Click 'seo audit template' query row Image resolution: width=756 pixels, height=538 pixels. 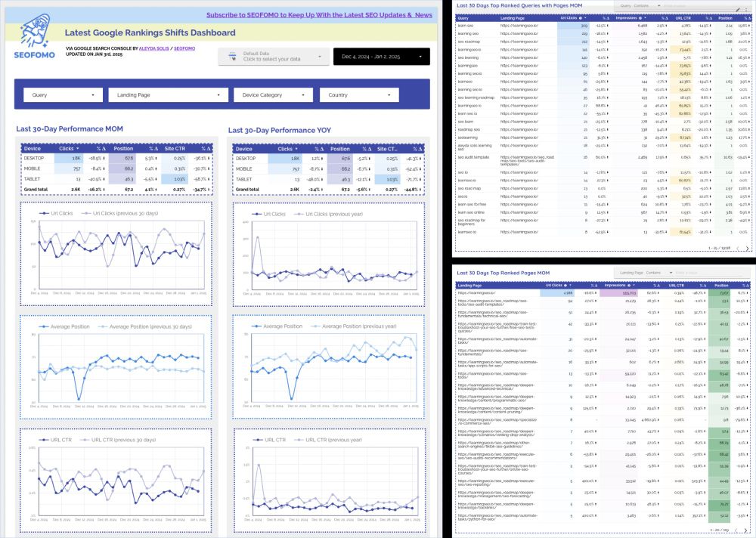pos(603,160)
